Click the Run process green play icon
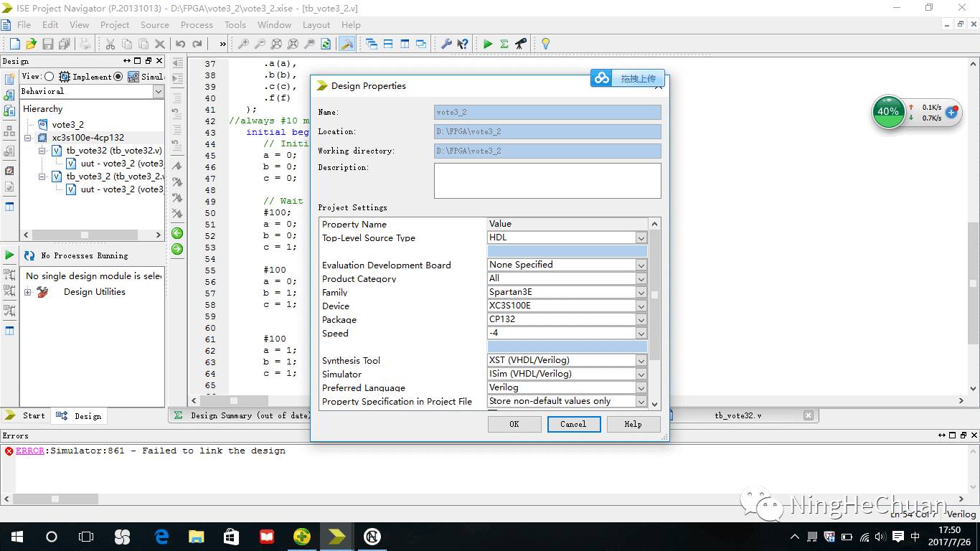This screenshot has width=980, height=551. coord(9,255)
